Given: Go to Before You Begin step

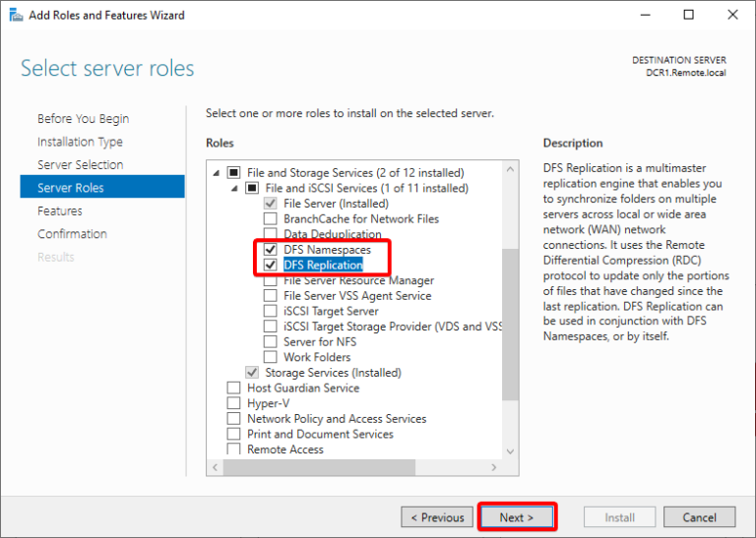Looking at the screenshot, I should [x=82, y=119].
